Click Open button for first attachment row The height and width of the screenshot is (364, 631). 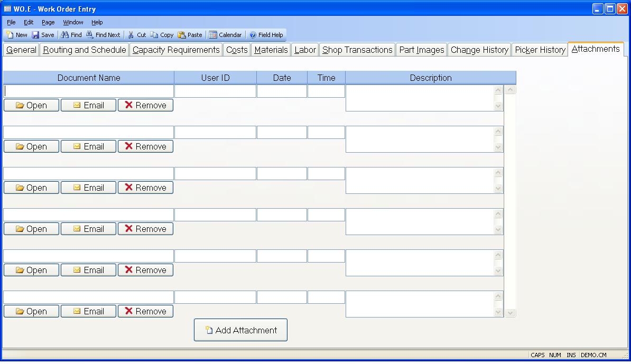click(31, 105)
